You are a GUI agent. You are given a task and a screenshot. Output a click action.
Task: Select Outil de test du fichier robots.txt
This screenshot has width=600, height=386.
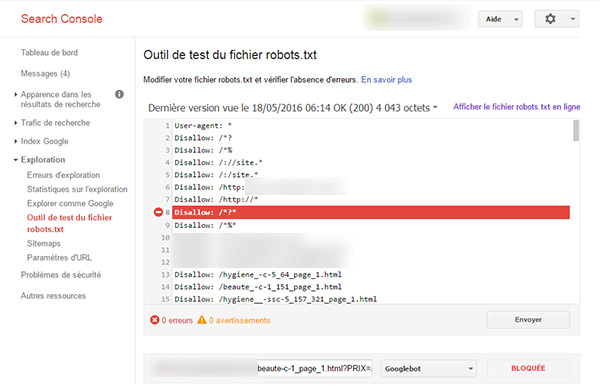[69, 223]
